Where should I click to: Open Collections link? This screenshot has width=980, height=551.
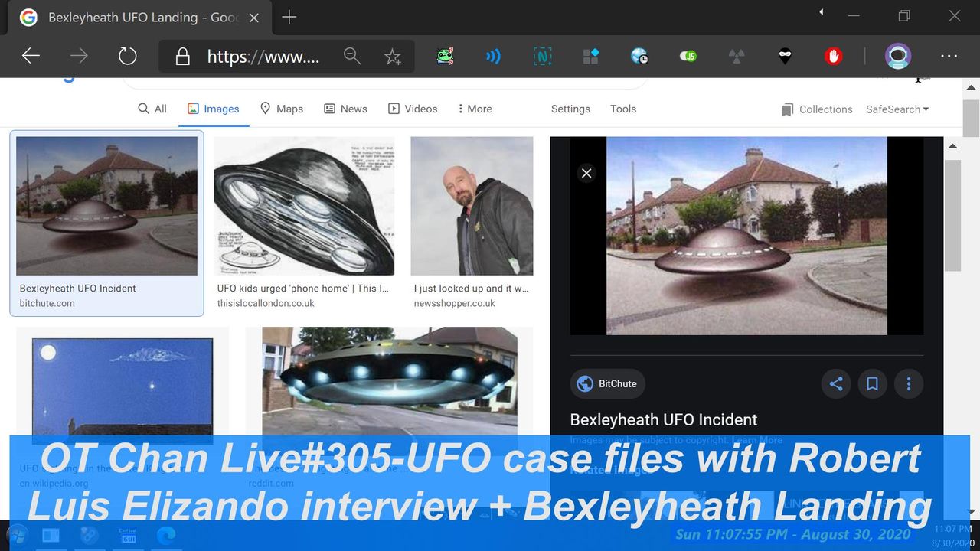(817, 109)
